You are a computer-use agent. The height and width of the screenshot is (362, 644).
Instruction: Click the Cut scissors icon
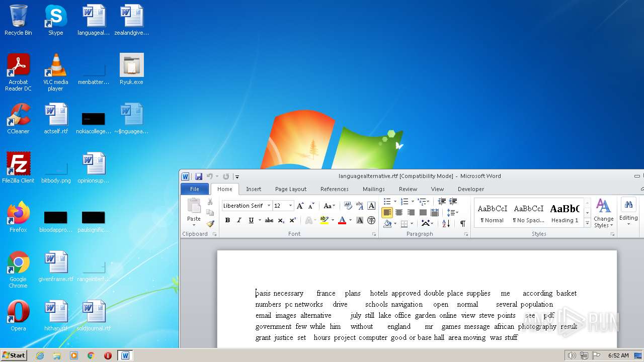point(210,202)
